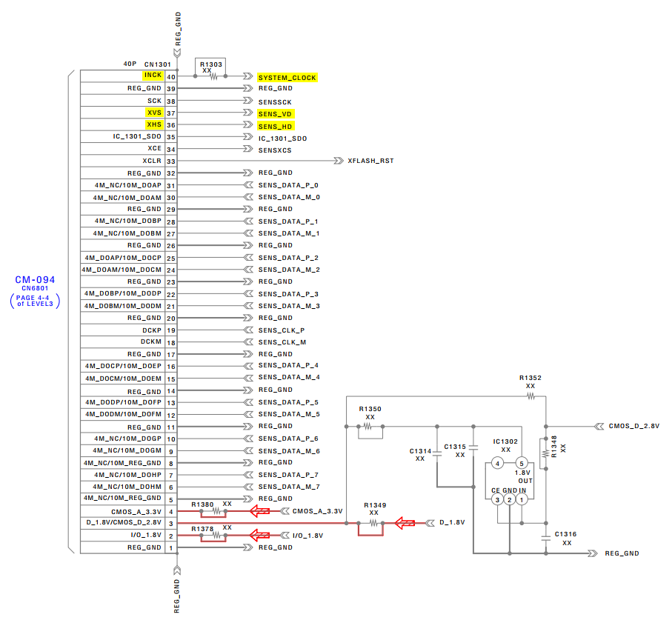672x620 pixels.
Task: Select pin number 33 cell
Action: 171,161
